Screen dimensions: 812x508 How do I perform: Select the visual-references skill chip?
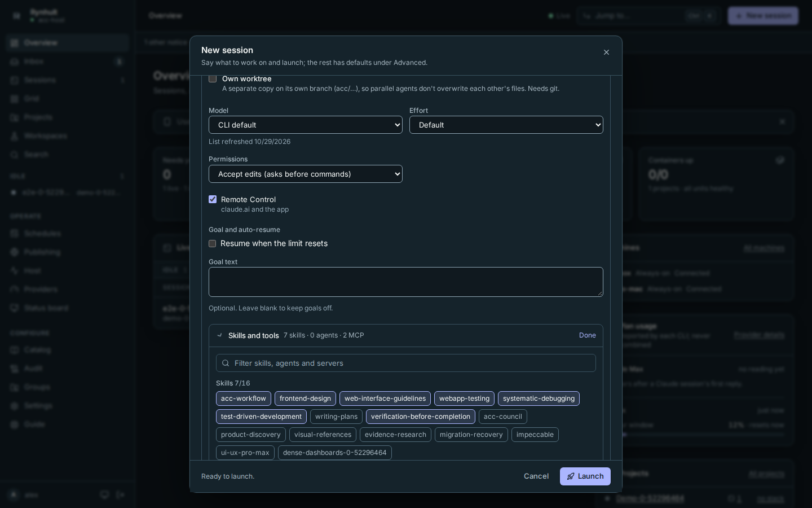323,435
